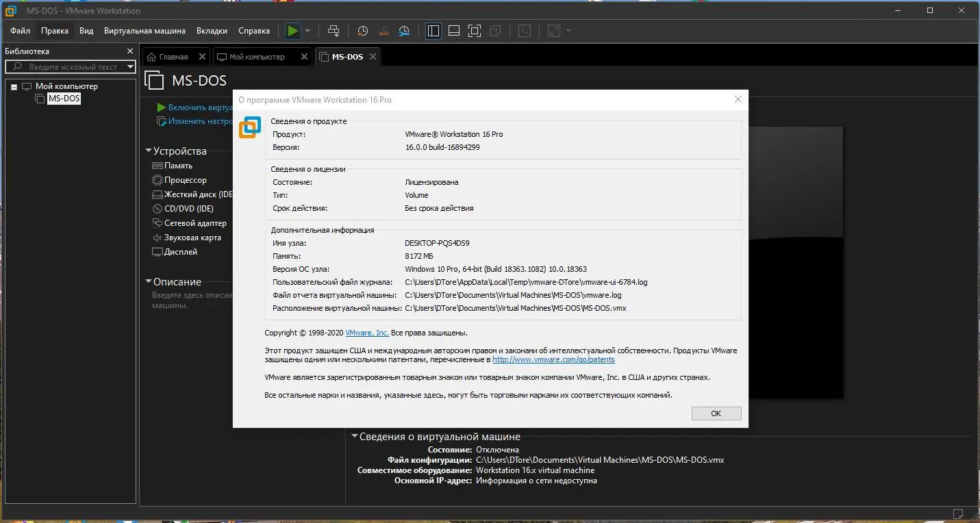
Task: Open the power button dropdown arrow
Action: pos(307,31)
